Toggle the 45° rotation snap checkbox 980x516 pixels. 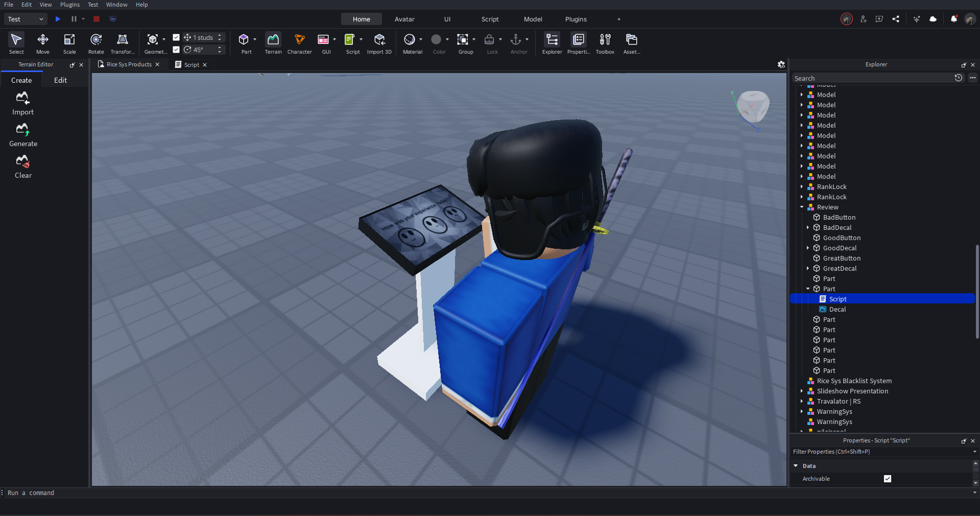pos(176,50)
